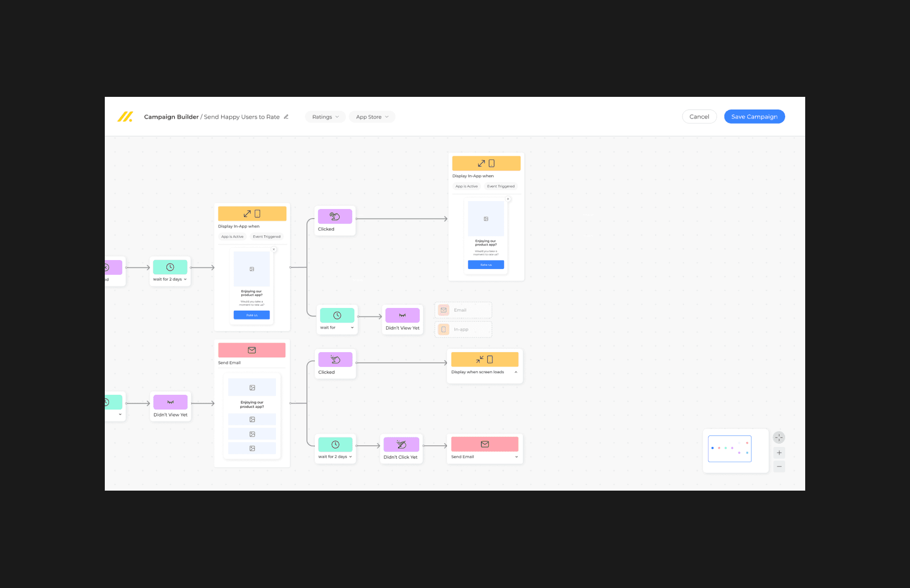Click 'Send Happy Users to Rate' title
910x588 pixels.
pyautogui.click(x=242, y=117)
